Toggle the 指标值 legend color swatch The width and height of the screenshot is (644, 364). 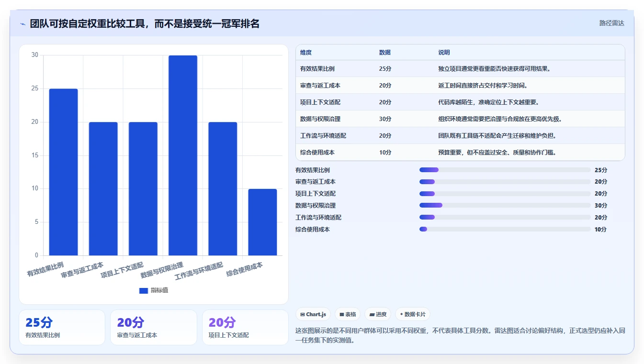pyautogui.click(x=144, y=290)
